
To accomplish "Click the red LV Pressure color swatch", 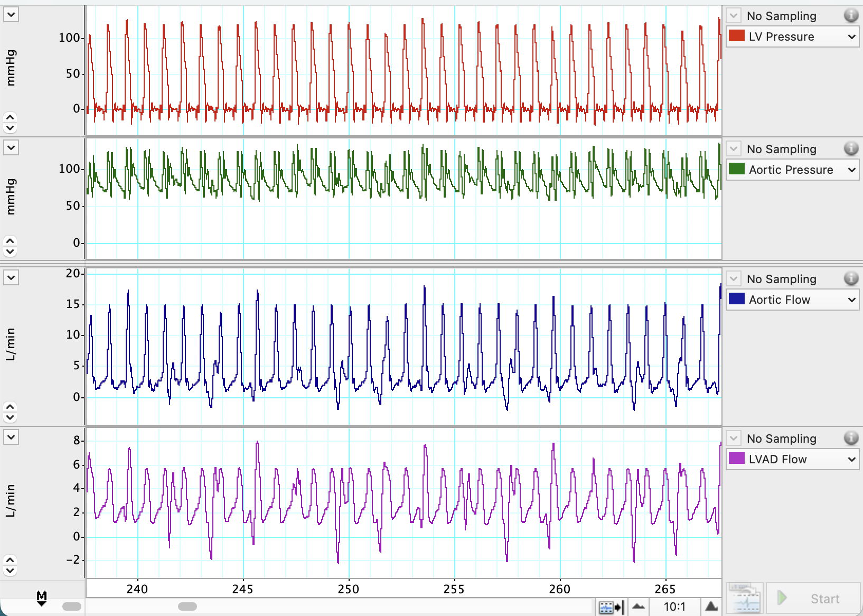I will [736, 36].
